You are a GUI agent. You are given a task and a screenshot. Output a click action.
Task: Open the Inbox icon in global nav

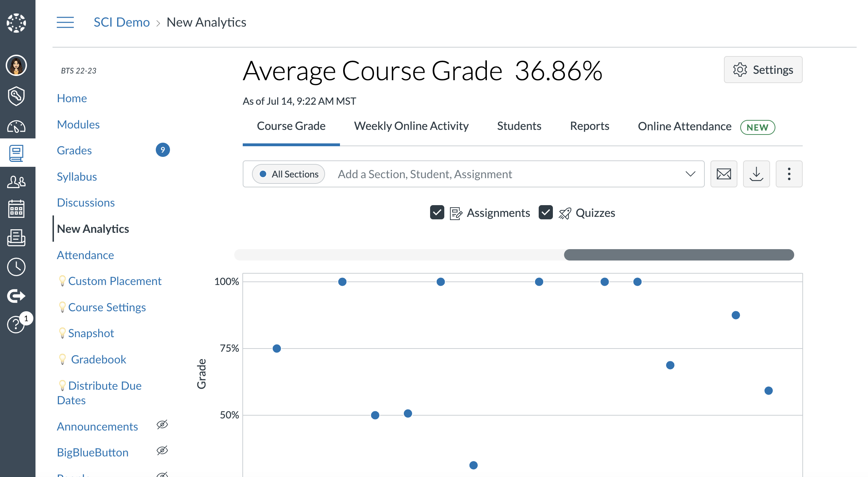(x=16, y=237)
